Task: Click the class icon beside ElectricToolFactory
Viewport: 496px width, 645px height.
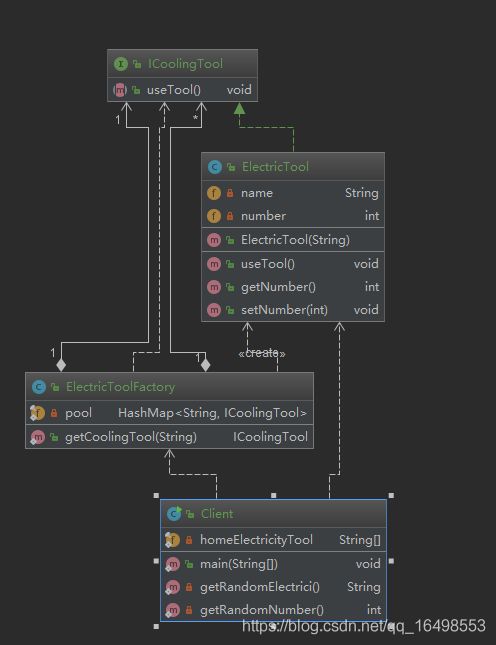Action: (x=39, y=387)
